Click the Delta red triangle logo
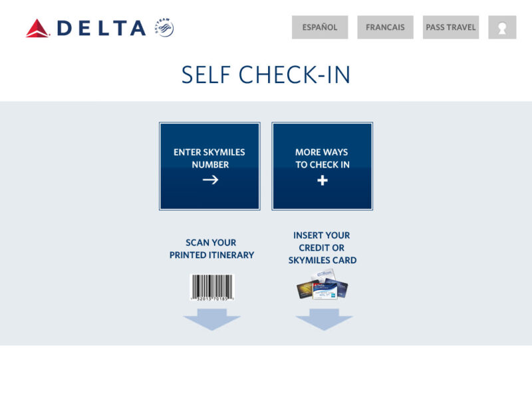This screenshot has width=532, height=399. [x=38, y=28]
